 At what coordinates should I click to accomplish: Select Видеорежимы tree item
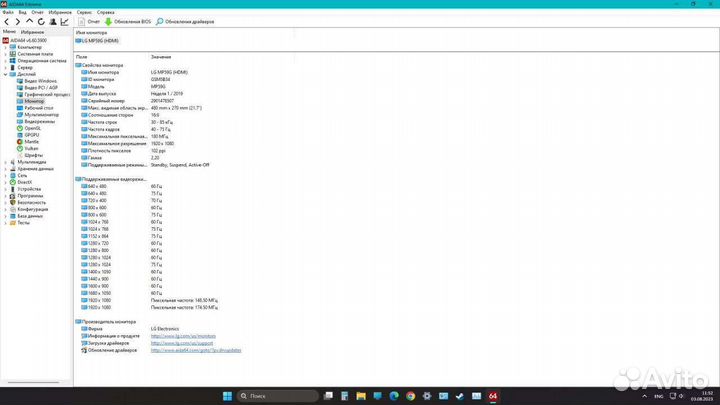pyautogui.click(x=36, y=122)
